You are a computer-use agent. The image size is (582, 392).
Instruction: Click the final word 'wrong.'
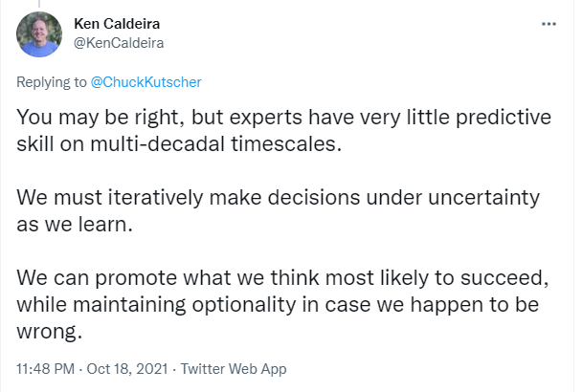click(49, 331)
